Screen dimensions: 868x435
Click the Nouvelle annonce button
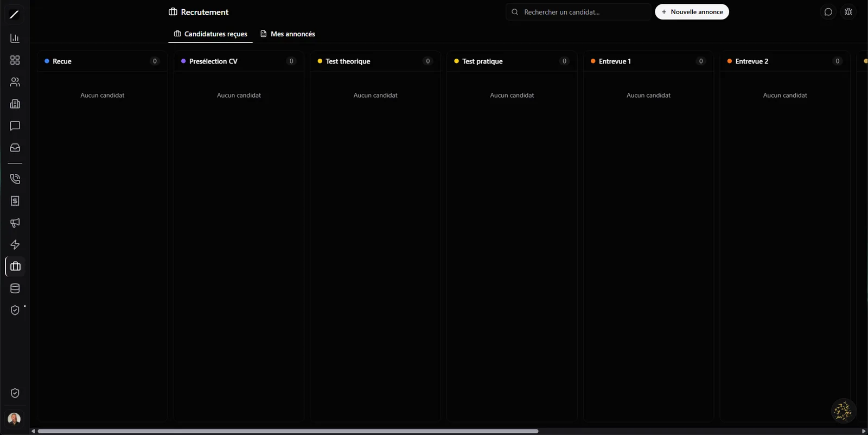[692, 12]
